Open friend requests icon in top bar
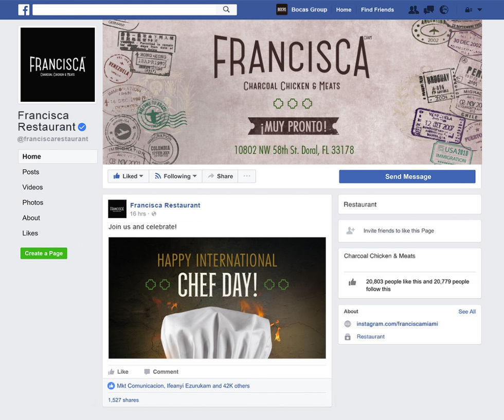504x420 pixels. click(x=413, y=10)
